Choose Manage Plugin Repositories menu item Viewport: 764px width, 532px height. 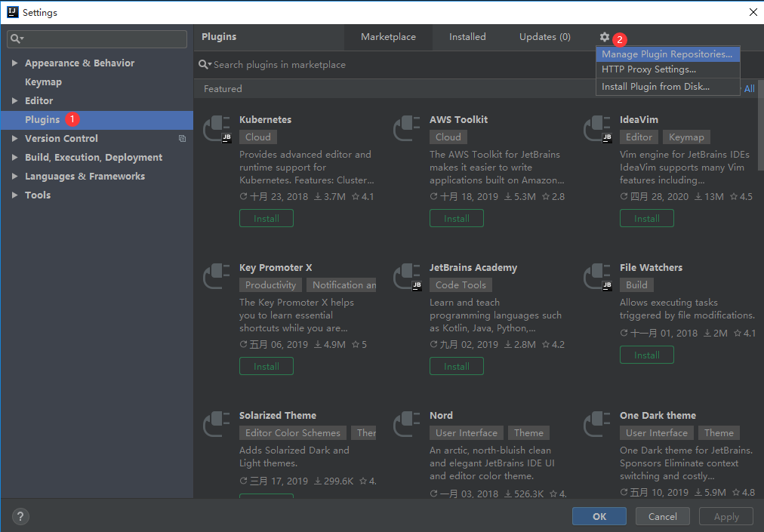(667, 54)
